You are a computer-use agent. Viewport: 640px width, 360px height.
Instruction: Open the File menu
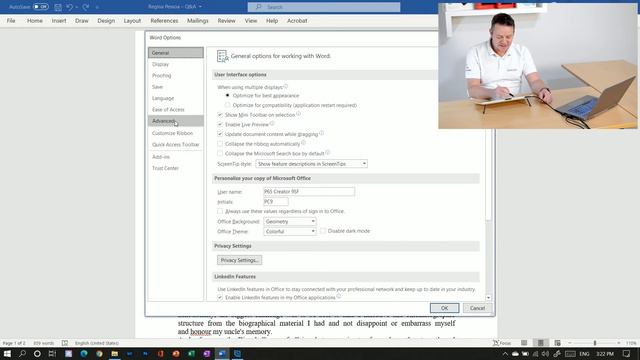pyautogui.click(x=11, y=20)
